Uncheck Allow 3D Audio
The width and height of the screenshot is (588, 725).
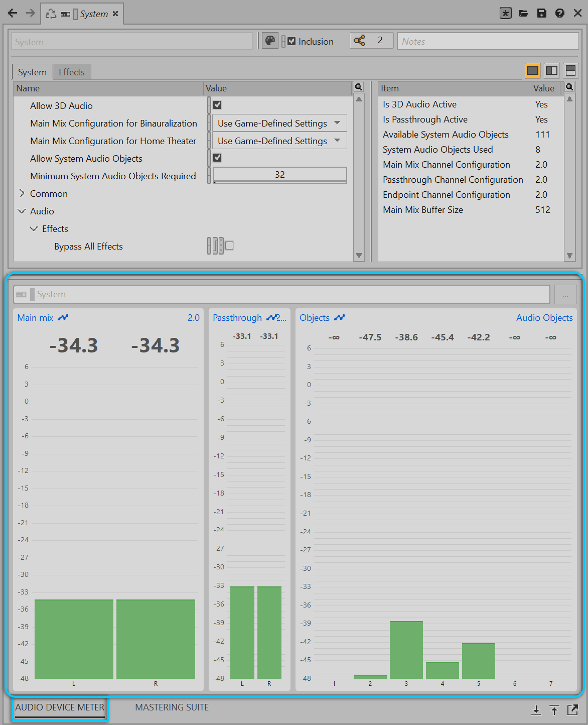click(x=217, y=105)
